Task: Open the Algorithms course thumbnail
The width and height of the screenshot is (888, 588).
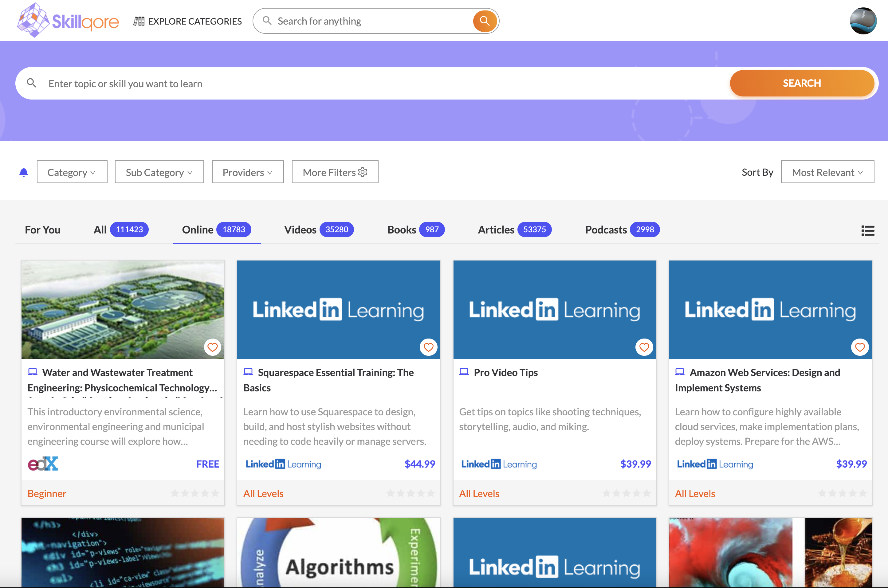Action: (339, 552)
